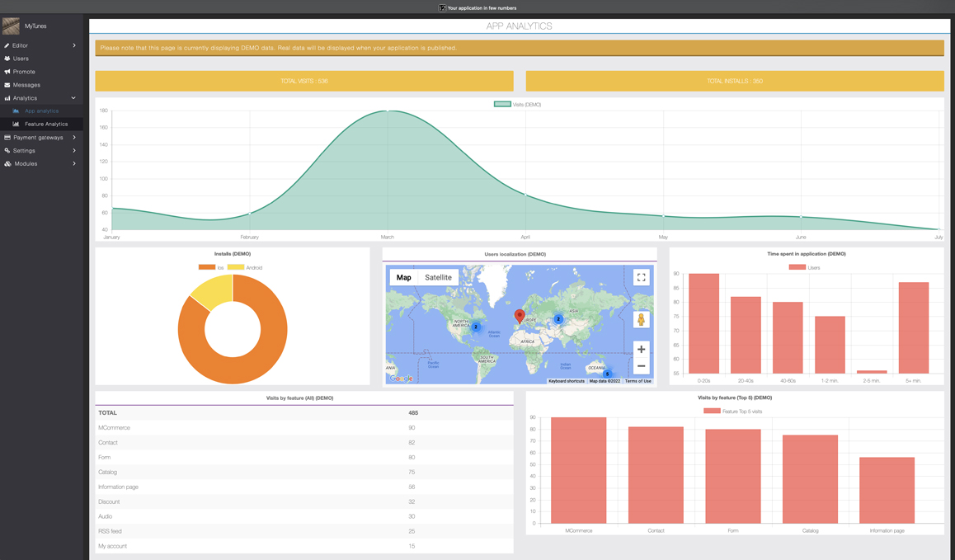
Task: Collapse the Analytics menu section
Action: [73, 98]
